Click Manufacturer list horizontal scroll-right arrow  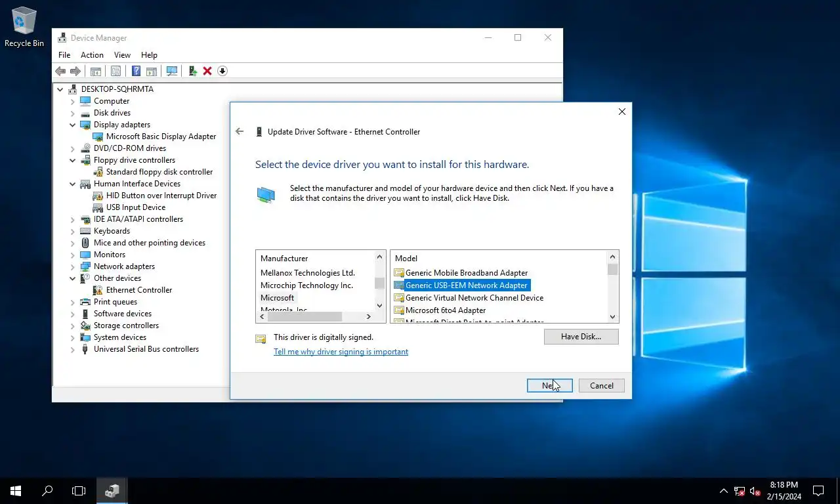click(x=369, y=316)
